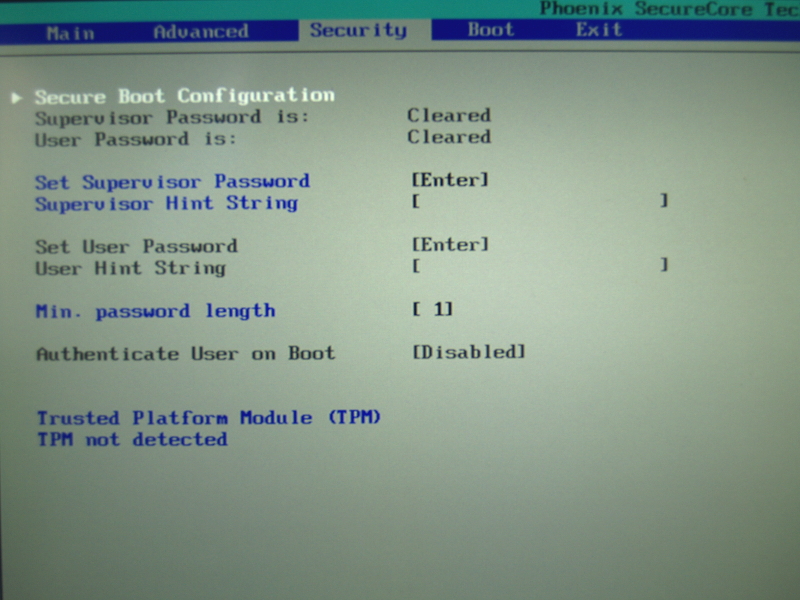Screen dimensions: 800x600
Task: Open the Advanced tab
Action: pos(200,31)
